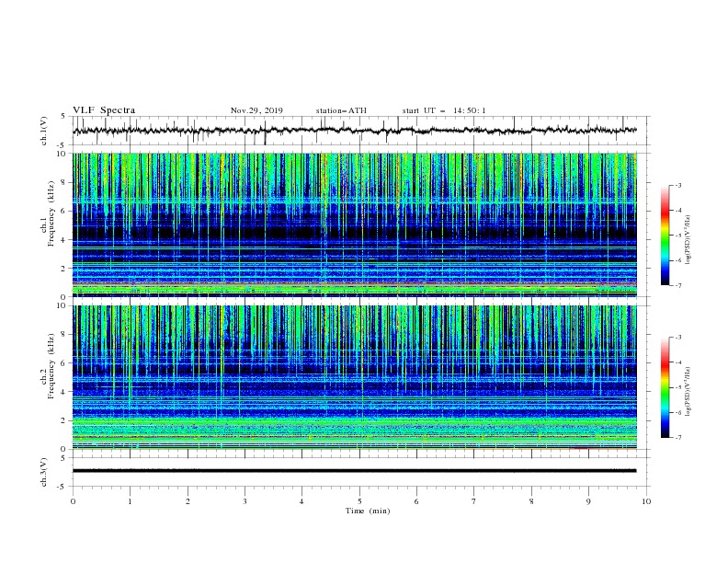Click the ch.1 color bar 'log(PSD)(V²/Hz)' label
This screenshot has width=728, height=563.
688,240
